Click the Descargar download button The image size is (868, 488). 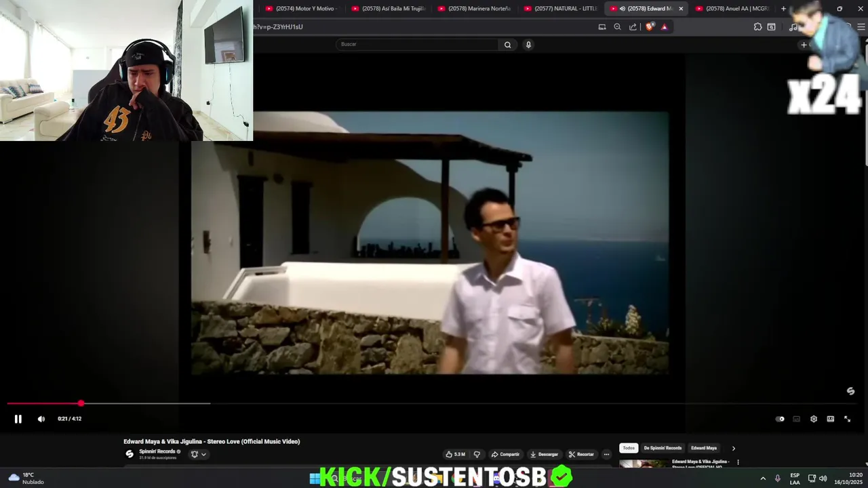click(x=544, y=454)
